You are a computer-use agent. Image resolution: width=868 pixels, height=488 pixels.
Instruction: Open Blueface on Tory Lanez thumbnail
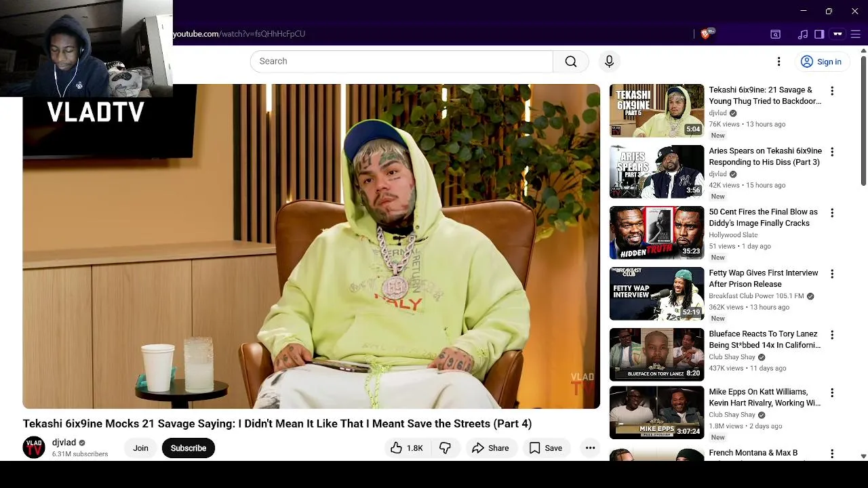click(x=656, y=354)
